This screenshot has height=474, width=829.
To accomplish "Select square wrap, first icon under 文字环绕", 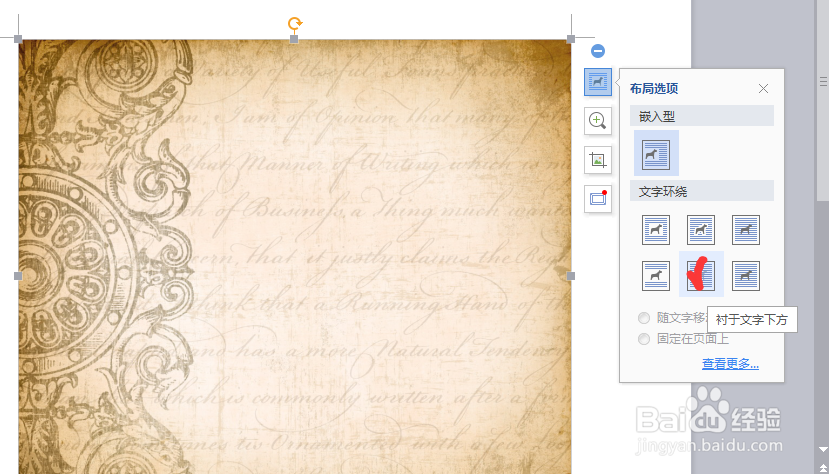I will (x=656, y=230).
